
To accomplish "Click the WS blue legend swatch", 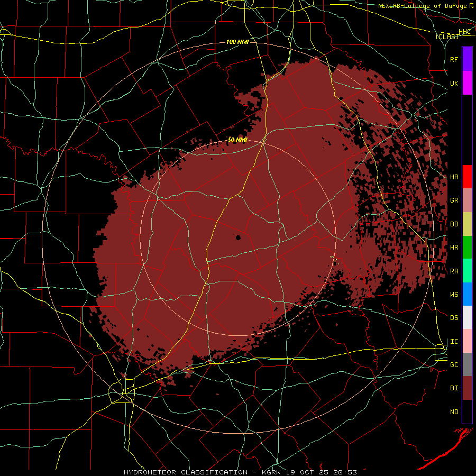I will tap(467, 294).
